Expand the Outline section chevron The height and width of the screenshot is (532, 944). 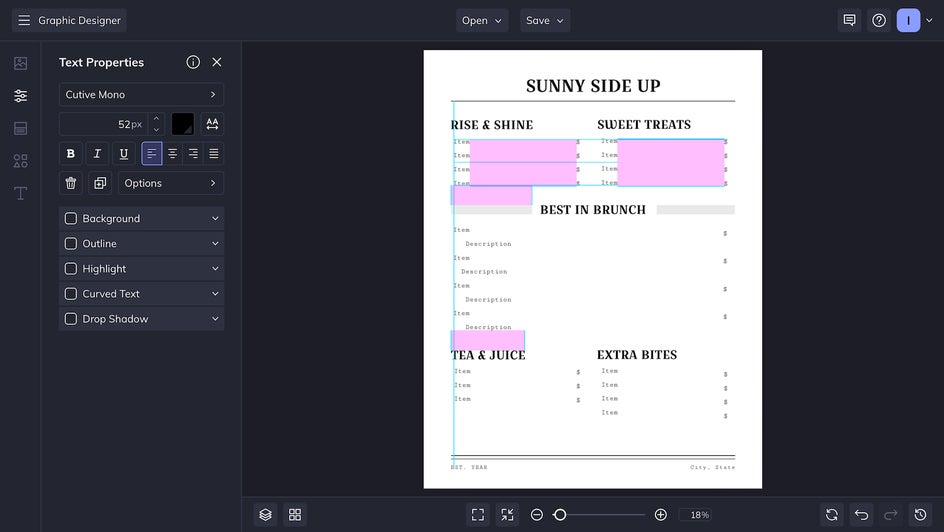pyautogui.click(x=215, y=244)
